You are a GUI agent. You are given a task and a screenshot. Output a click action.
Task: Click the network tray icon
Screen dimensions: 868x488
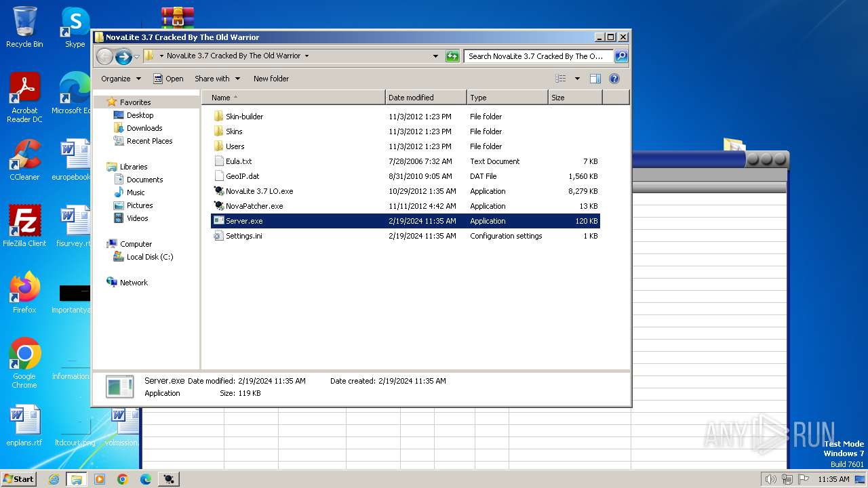pyautogui.click(x=787, y=479)
